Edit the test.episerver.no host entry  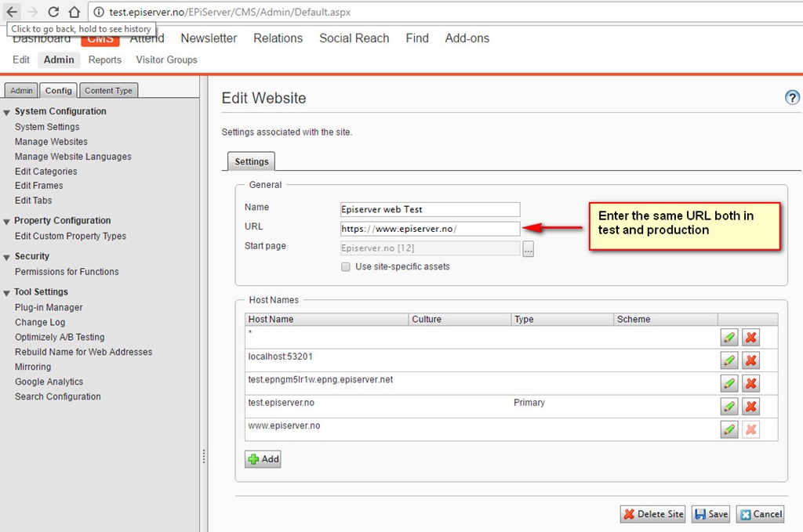click(x=729, y=407)
